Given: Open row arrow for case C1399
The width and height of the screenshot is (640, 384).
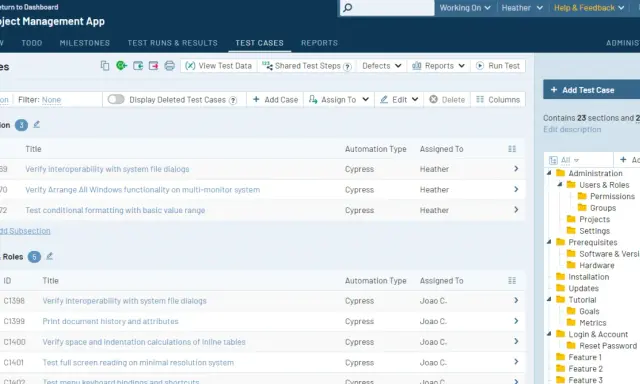Looking at the screenshot, I should [516, 321].
